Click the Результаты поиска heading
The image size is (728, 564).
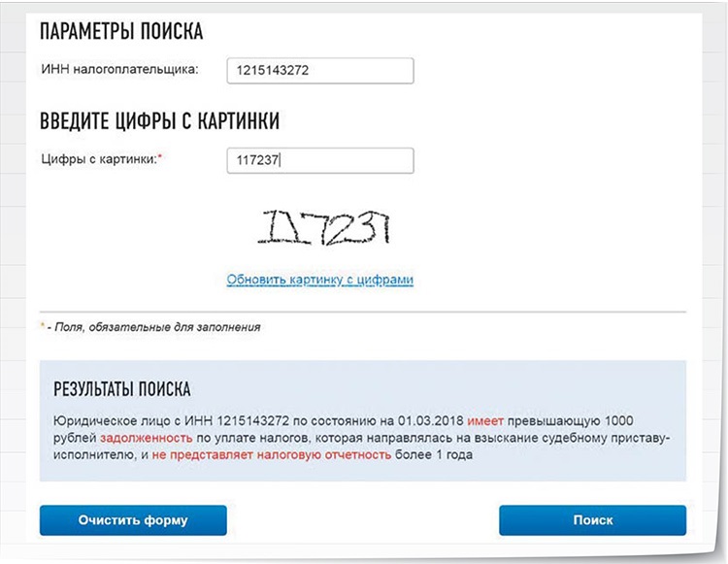(122, 389)
